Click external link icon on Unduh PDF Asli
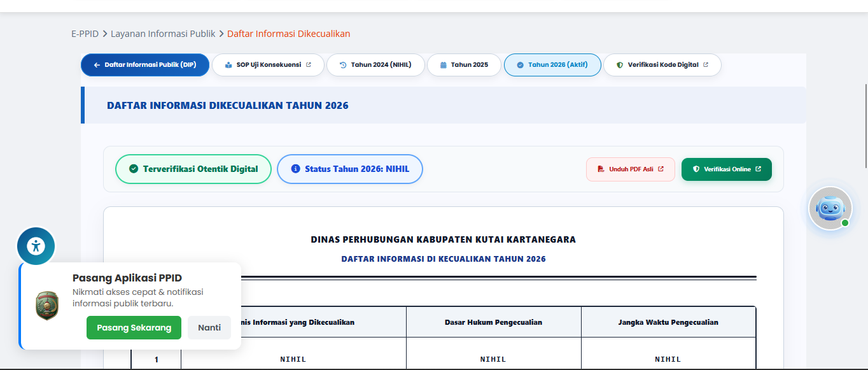The height and width of the screenshot is (370, 868). point(661,169)
